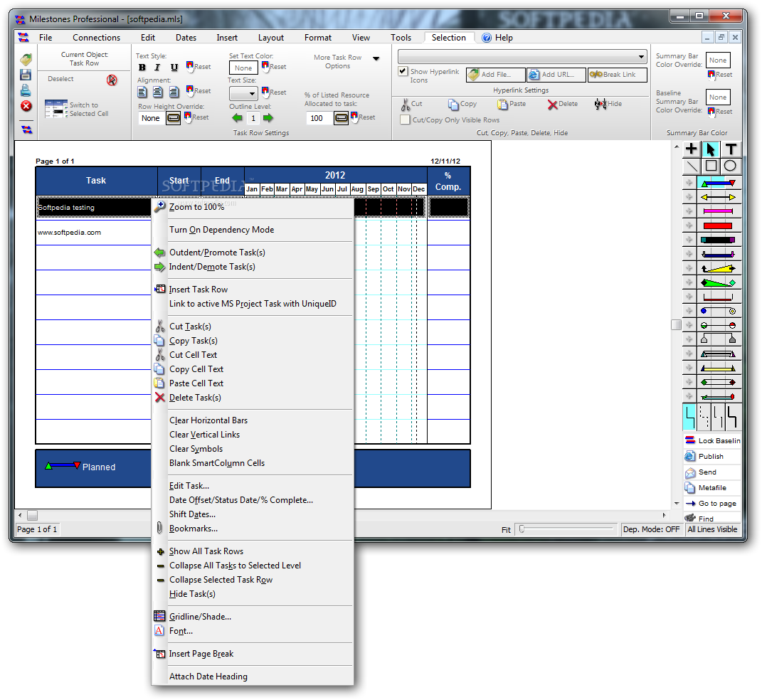Open resource allocation percent picker button
This screenshot has width=762, height=700.
[x=341, y=118]
